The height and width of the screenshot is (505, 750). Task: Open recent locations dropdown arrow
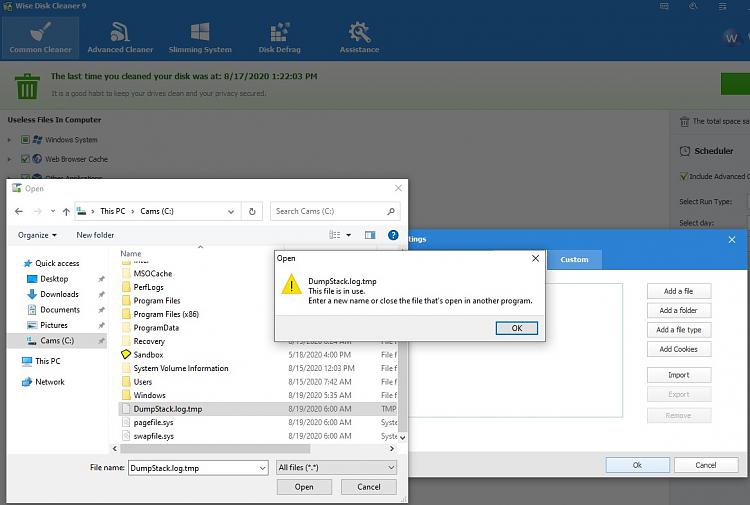click(x=53, y=211)
